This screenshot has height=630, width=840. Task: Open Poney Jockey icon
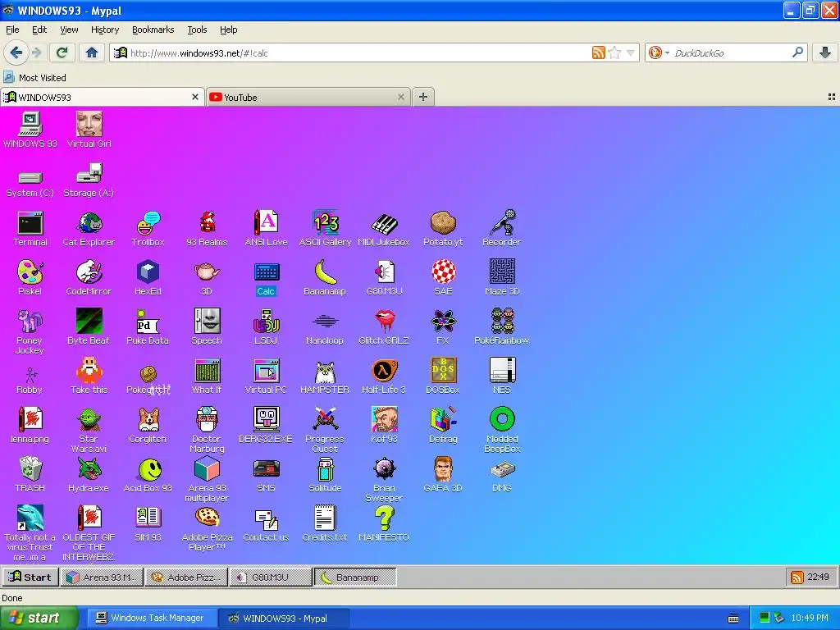coord(30,331)
